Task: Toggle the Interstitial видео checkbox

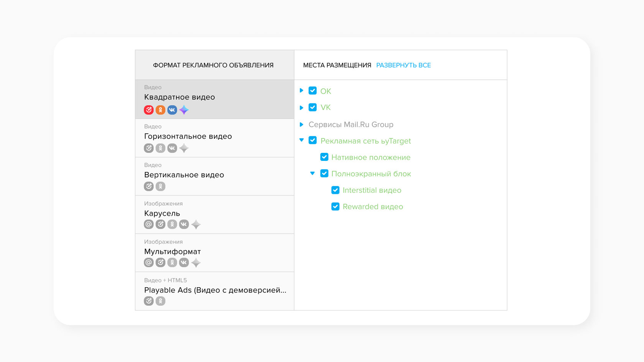Action: [335, 190]
